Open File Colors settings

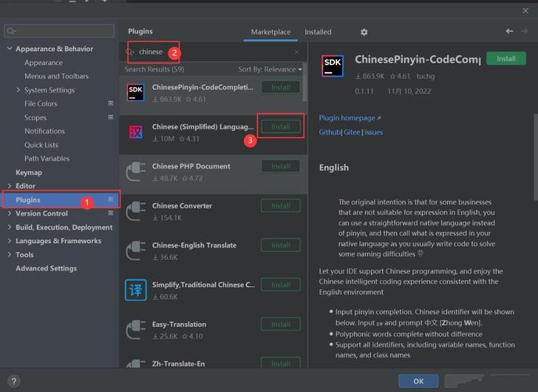pos(41,103)
